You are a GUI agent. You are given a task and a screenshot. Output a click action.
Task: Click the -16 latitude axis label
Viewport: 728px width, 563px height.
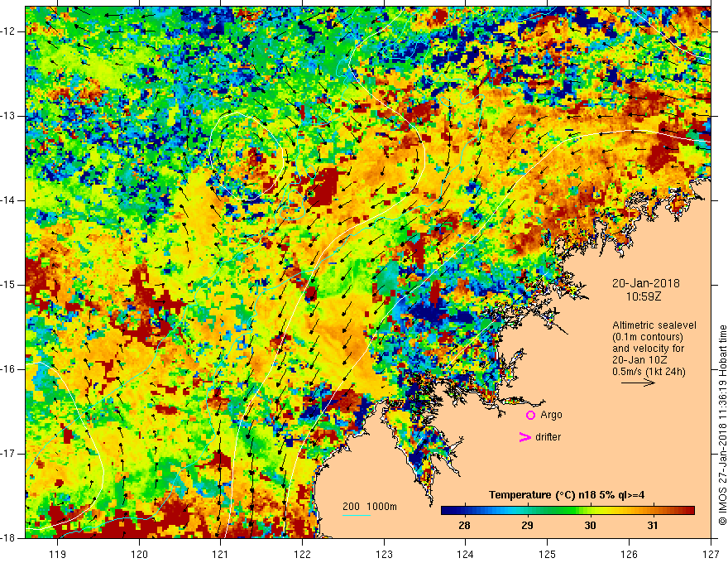[x=8, y=369]
